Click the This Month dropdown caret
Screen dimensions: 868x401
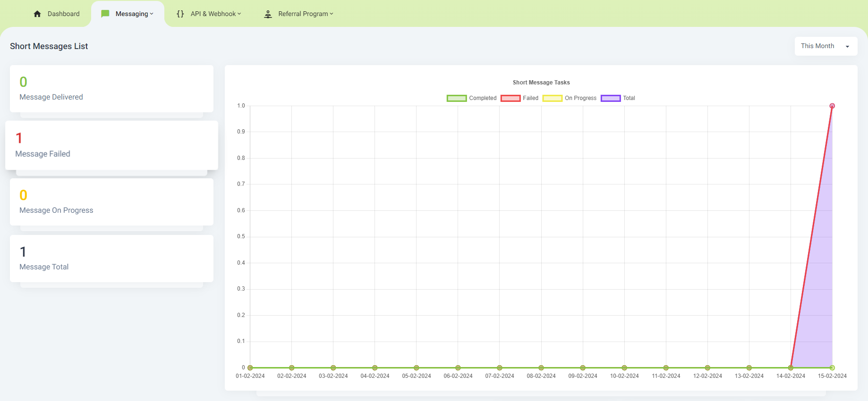point(847,47)
